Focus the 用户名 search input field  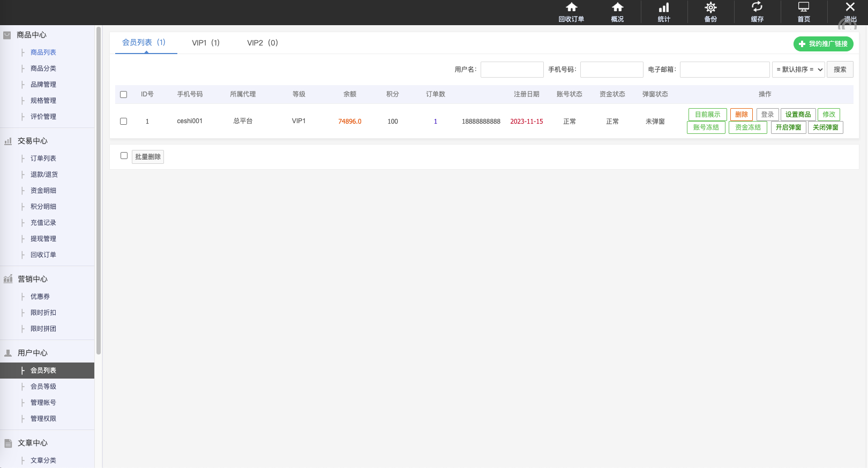(512, 70)
